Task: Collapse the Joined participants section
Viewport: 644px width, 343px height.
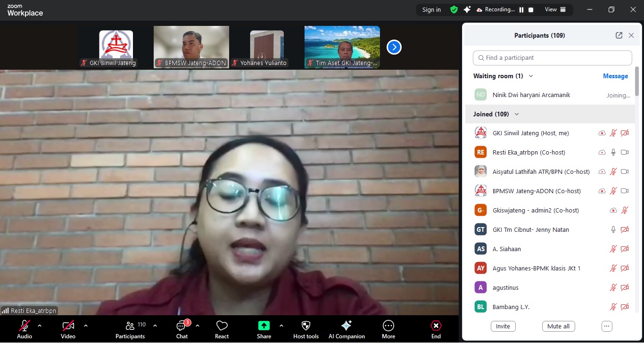Action: [517, 114]
